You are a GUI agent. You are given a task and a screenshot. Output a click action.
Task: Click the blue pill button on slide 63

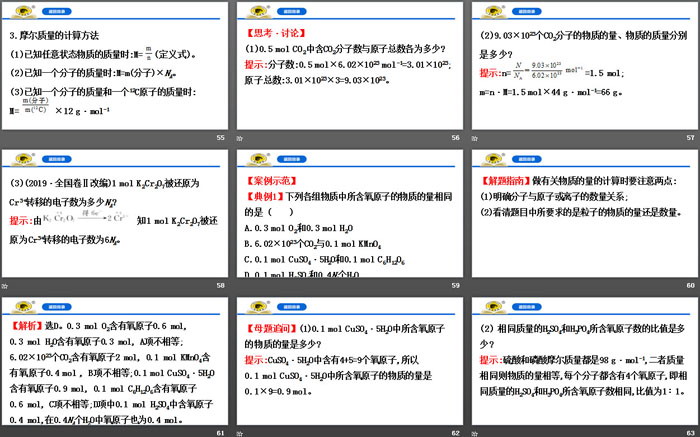pyautogui.click(x=527, y=307)
